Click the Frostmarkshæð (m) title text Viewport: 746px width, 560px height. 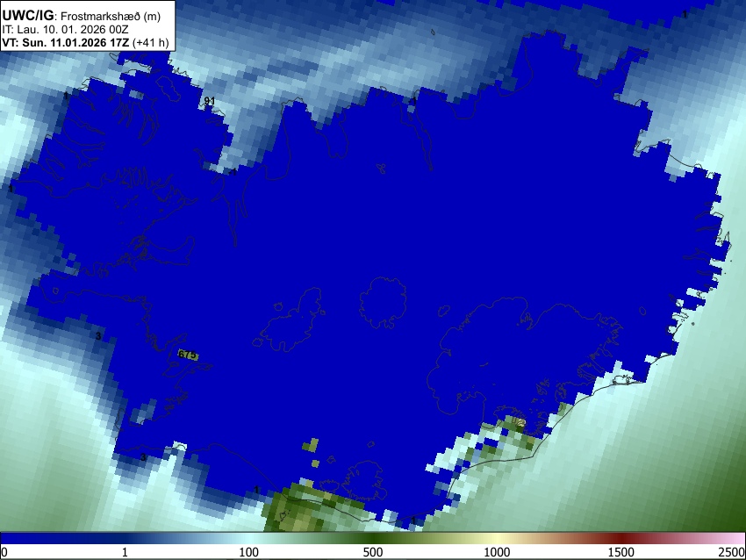point(111,16)
